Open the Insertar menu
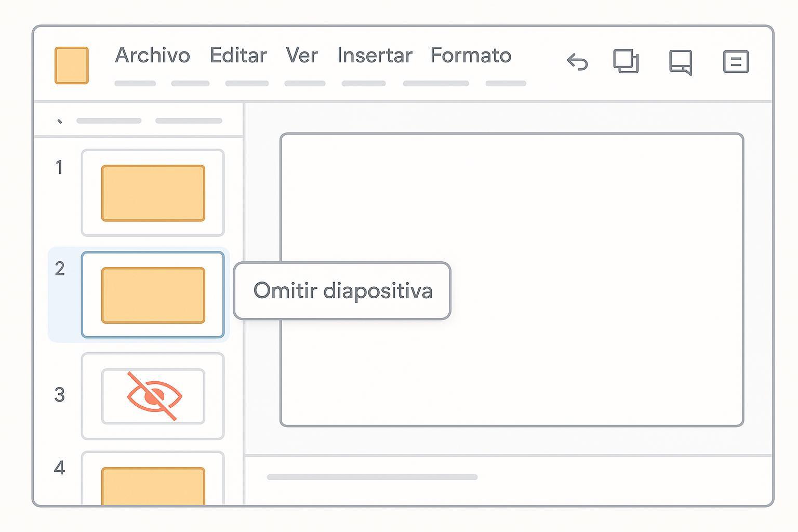Viewport: 798px width, 532px height. [375, 56]
